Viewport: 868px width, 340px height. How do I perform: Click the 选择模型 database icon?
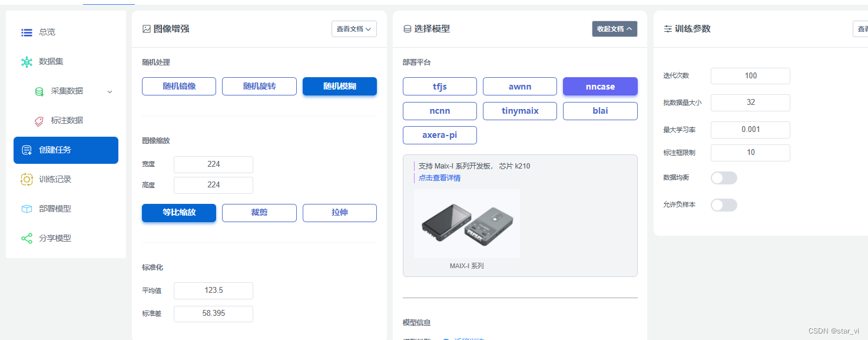click(407, 29)
